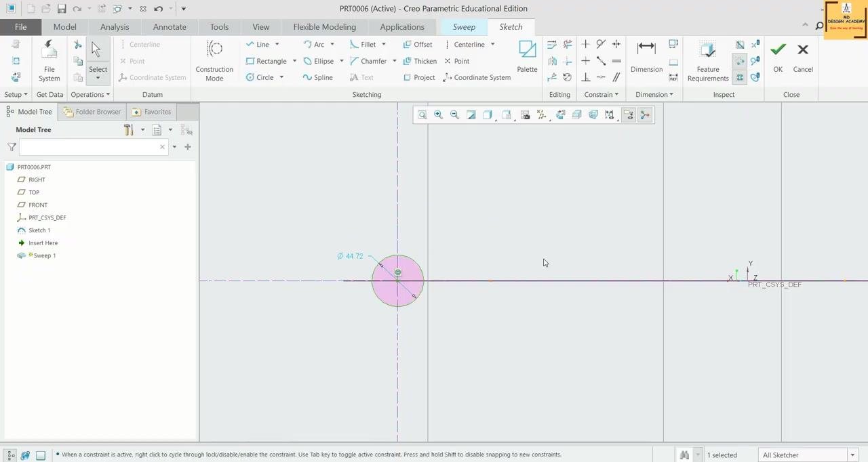The width and height of the screenshot is (868, 462).
Task: Use the Fillet tool
Action: click(x=363, y=45)
